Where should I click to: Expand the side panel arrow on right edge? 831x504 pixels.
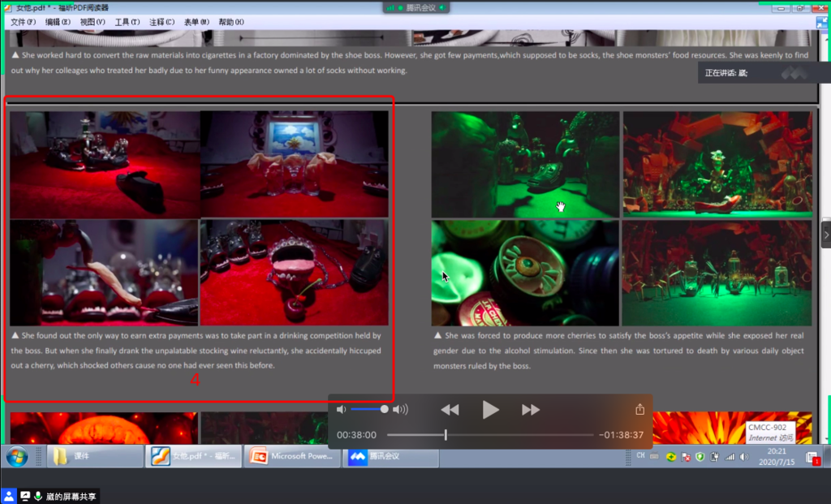[x=826, y=235]
